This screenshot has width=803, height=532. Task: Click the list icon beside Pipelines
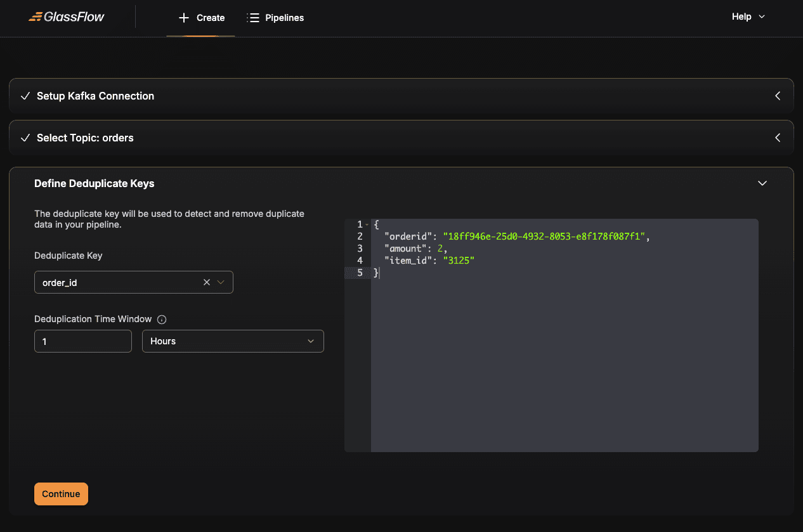[253, 18]
